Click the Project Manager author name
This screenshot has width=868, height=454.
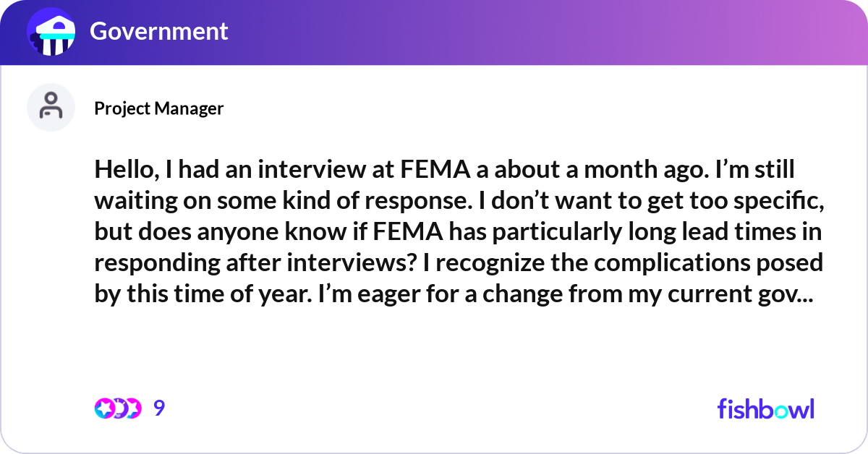point(159,108)
